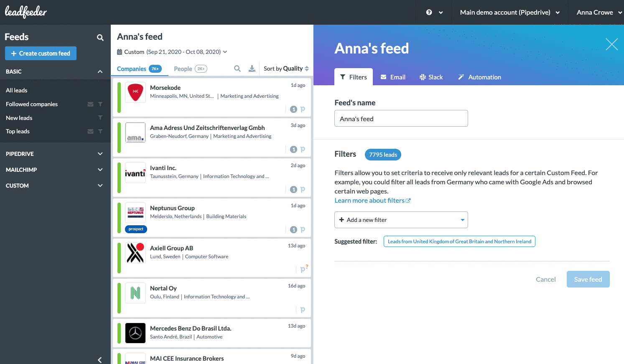
Task: Click Ivanti company logo
Action: tap(135, 173)
